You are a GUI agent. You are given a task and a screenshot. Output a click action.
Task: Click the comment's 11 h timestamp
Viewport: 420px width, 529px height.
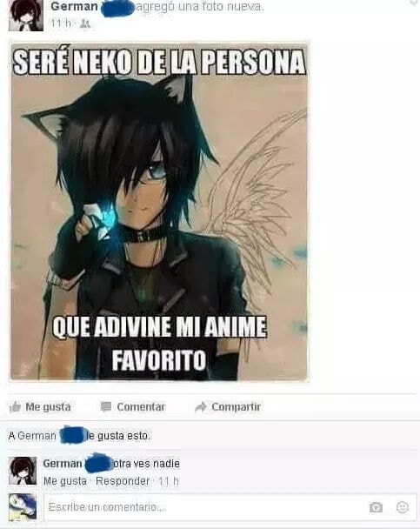pos(169,481)
